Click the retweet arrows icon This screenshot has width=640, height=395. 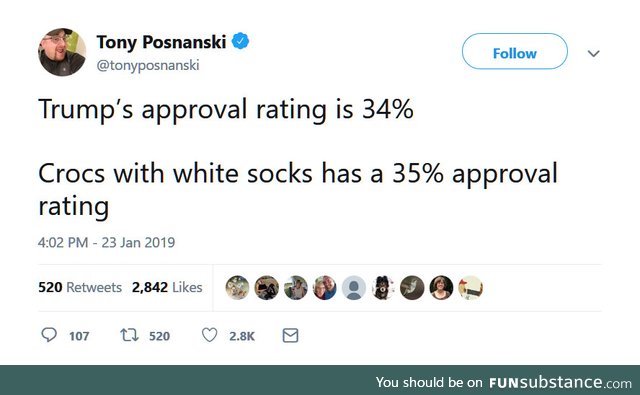[x=129, y=335]
